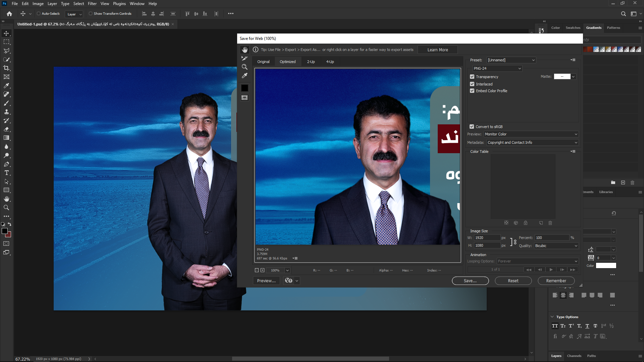Click the delete color trash icon in Color Table
This screenshot has width=644, height=362.
[x=550, y=223]
